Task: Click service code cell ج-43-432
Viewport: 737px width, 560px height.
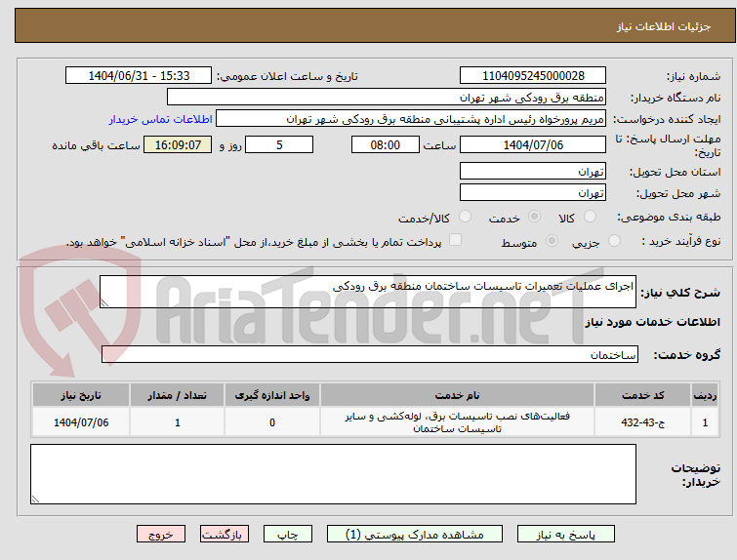Action: (x=642, y=422)
